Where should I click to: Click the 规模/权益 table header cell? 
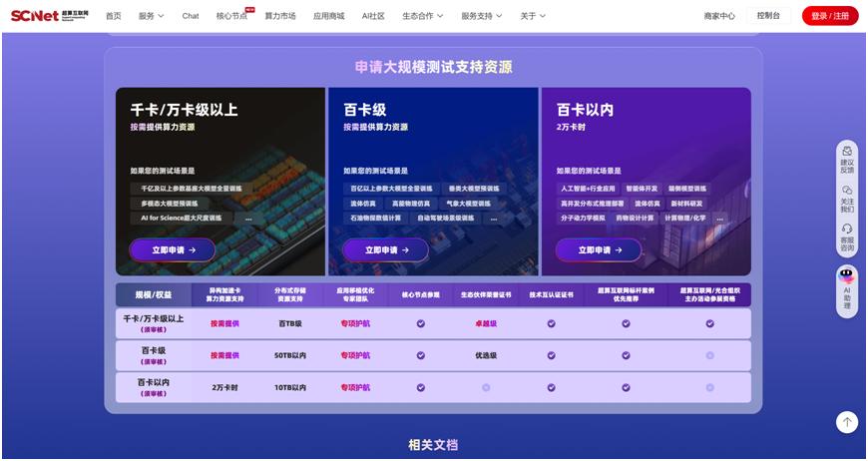click(x=154, y=295)
